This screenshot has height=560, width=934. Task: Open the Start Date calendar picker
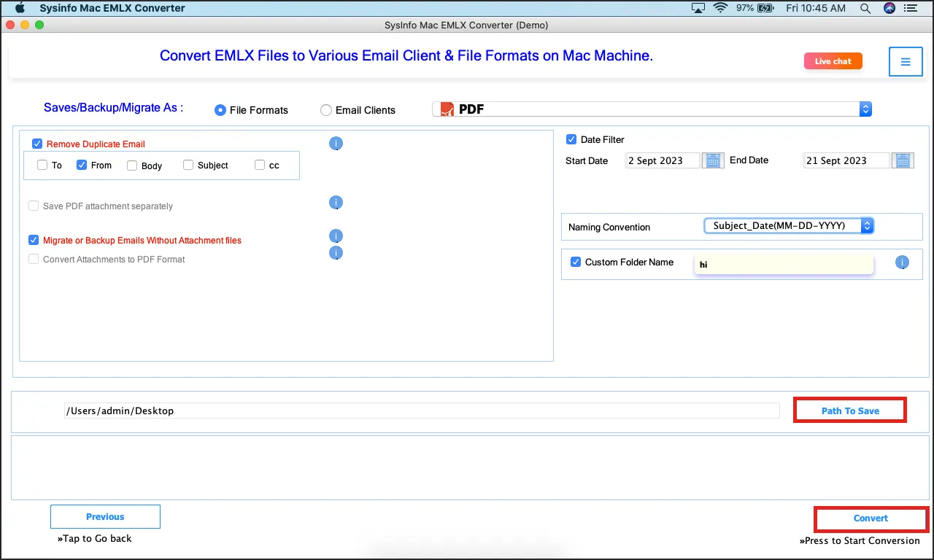click(713, 160)
